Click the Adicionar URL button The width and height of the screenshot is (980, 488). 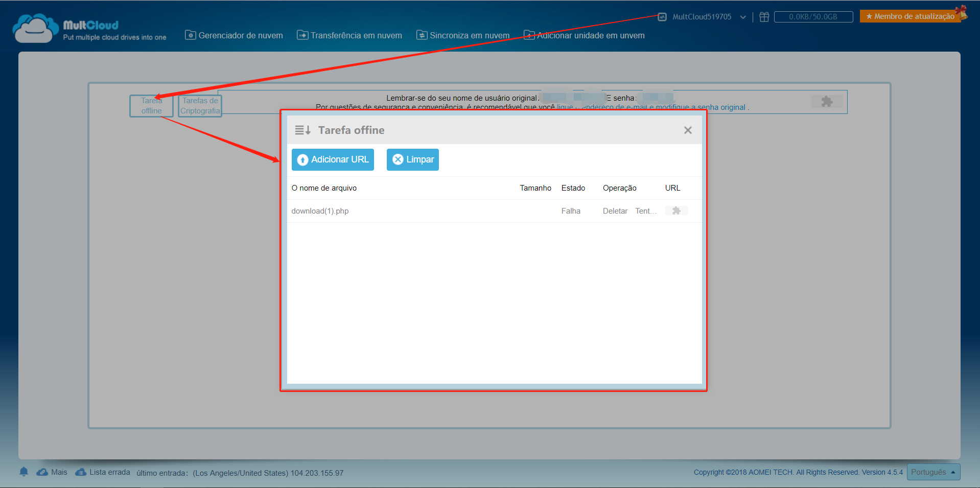pos(333,159)
